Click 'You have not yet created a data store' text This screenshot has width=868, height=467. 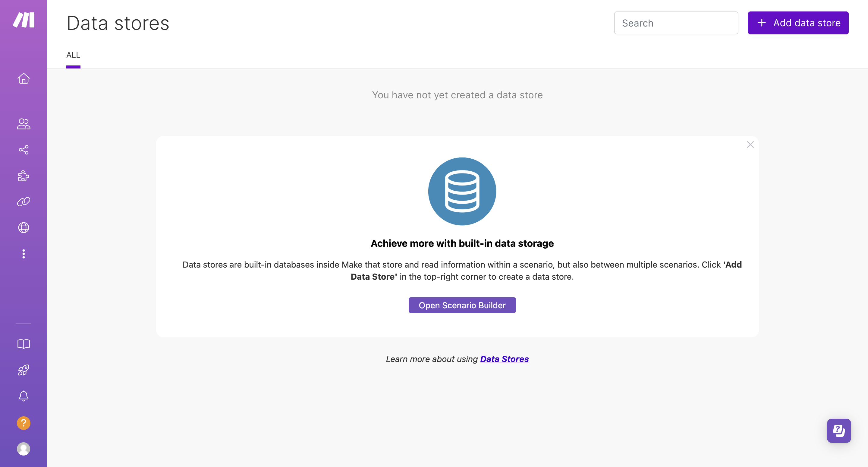click(457, 95)
